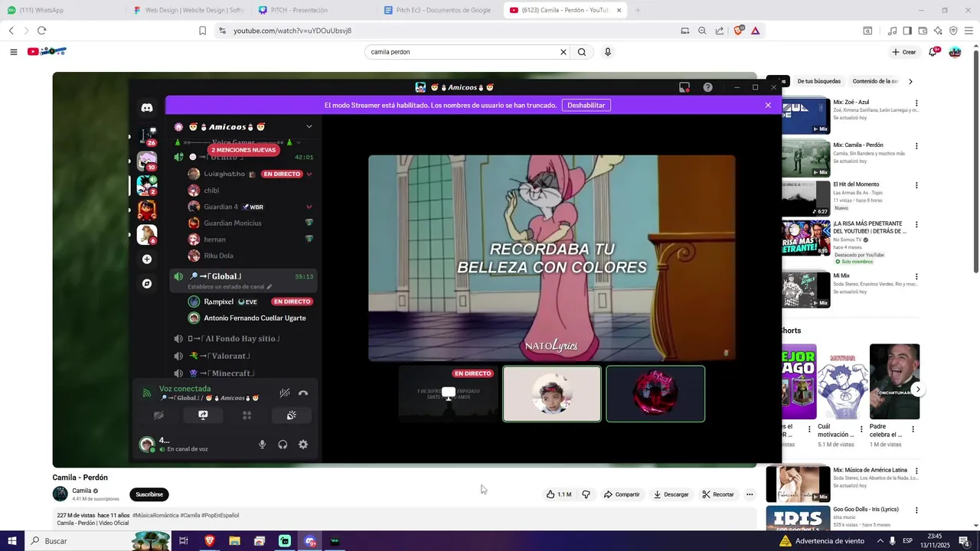
Task: Open Brave Shields lion icon
Action: [739, 31]
